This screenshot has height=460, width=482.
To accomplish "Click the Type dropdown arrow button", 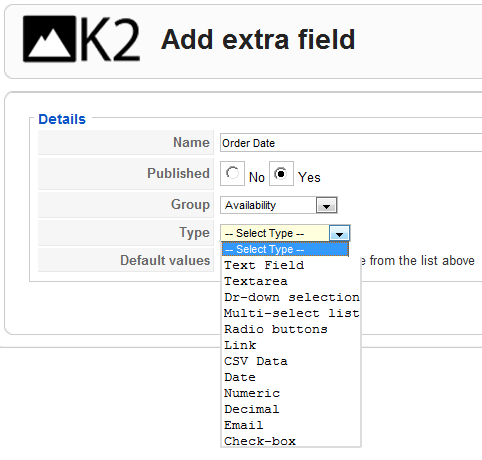I will (x=339, y=233).
